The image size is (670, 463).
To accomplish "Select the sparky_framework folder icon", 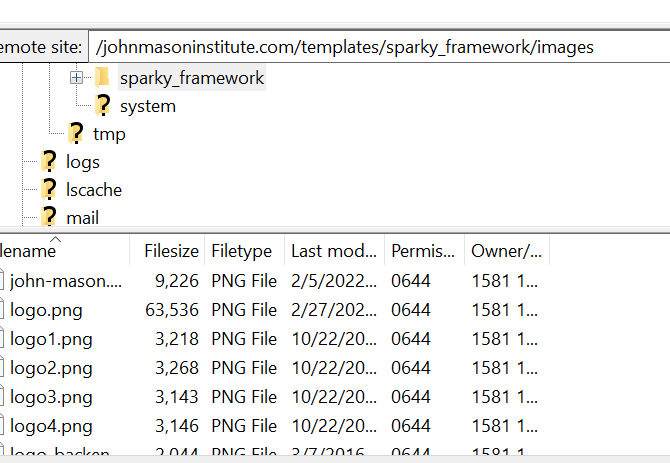I will tap(103, 77).
